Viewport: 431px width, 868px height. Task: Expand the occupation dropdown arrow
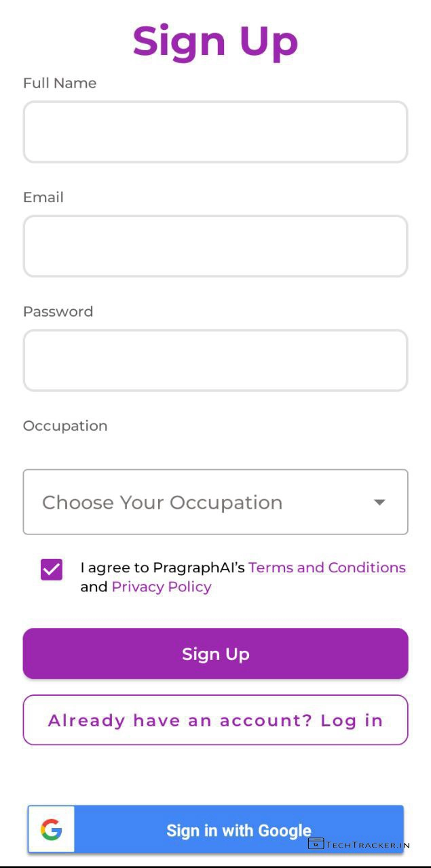click(379, 502)
